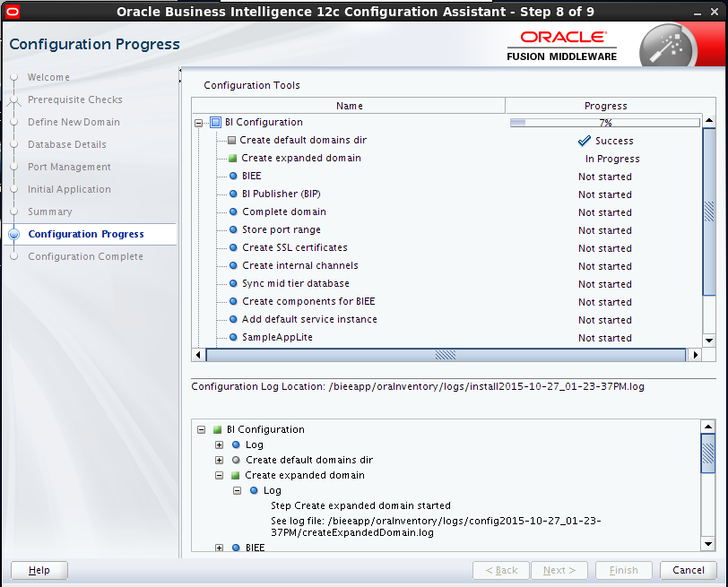Expand Create default domains dir log node
Screen dimensions: 728x587
(x=219, y=461)
